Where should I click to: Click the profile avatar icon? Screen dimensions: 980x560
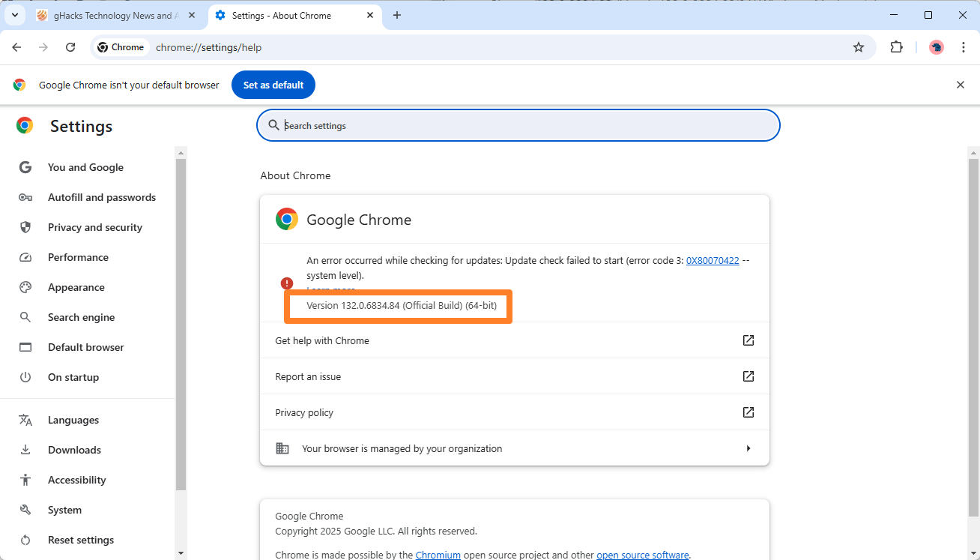click(x=936, y=46)
